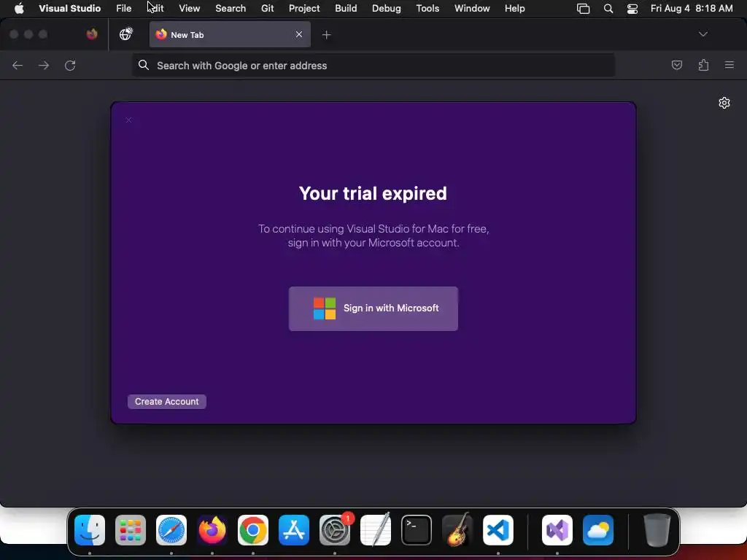Click the date and time clock
Viewport: 747px width, 560px height.
692,8
